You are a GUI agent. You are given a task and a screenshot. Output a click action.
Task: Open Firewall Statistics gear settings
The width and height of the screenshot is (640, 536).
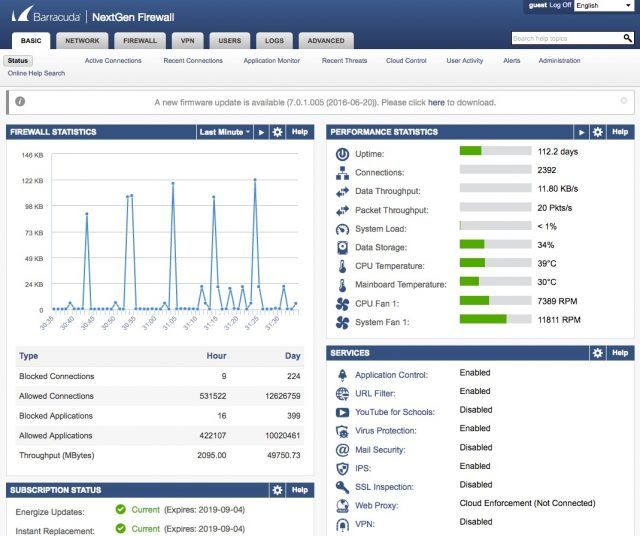[x=277, y=132]
